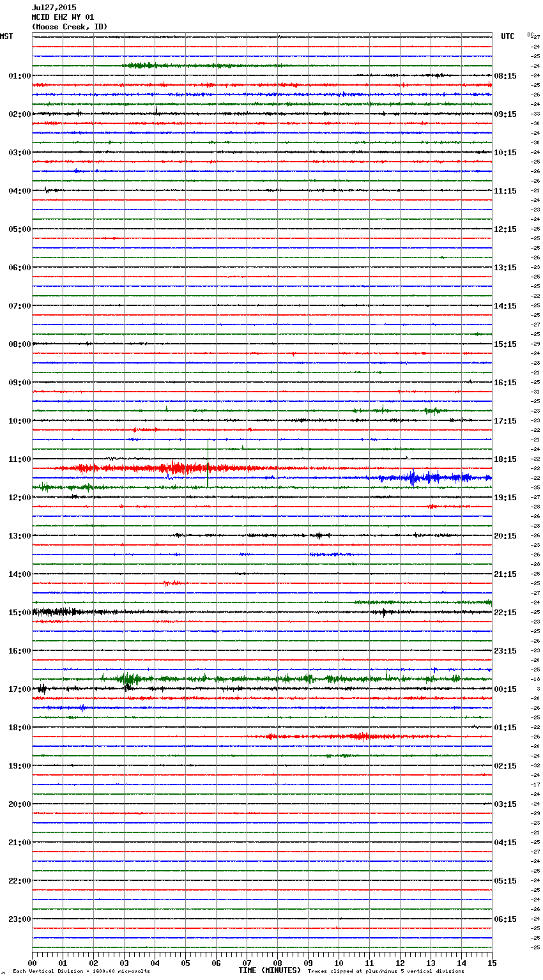The height and width of the screenshot is (980, 543).
Task: Select the 19:00 MST hour label
Action: coord(20,766)
